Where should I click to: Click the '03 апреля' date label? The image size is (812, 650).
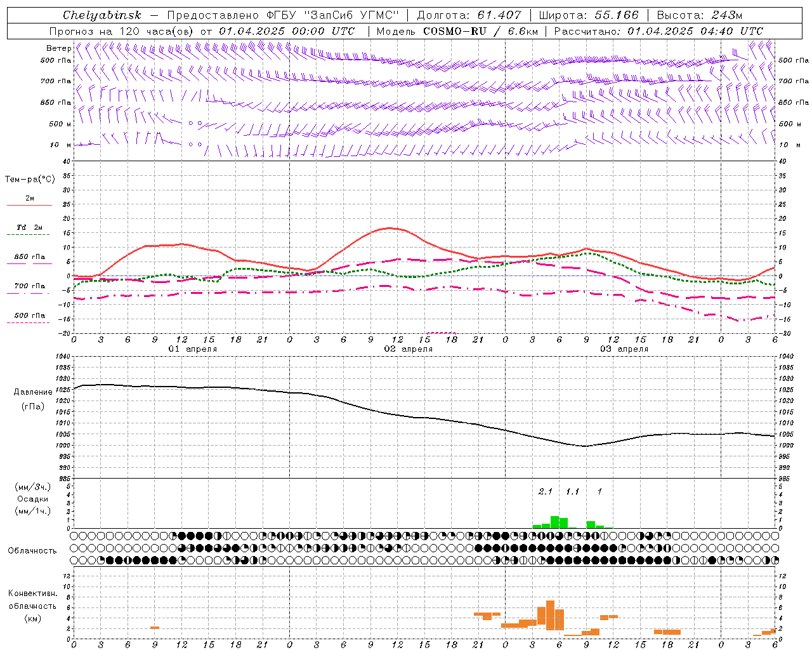[624, 349]
